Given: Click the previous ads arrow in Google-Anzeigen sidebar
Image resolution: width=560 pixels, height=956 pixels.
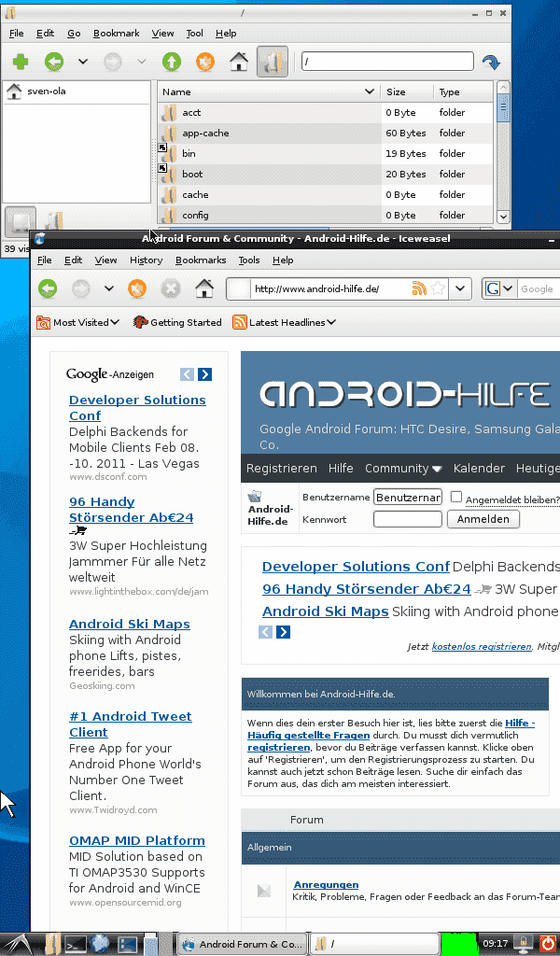Looking at the screenshot, I should click(x=187, y=374).
